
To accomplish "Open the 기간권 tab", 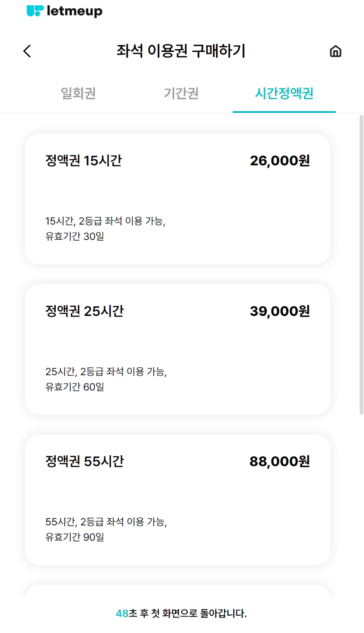I will 181,93.
